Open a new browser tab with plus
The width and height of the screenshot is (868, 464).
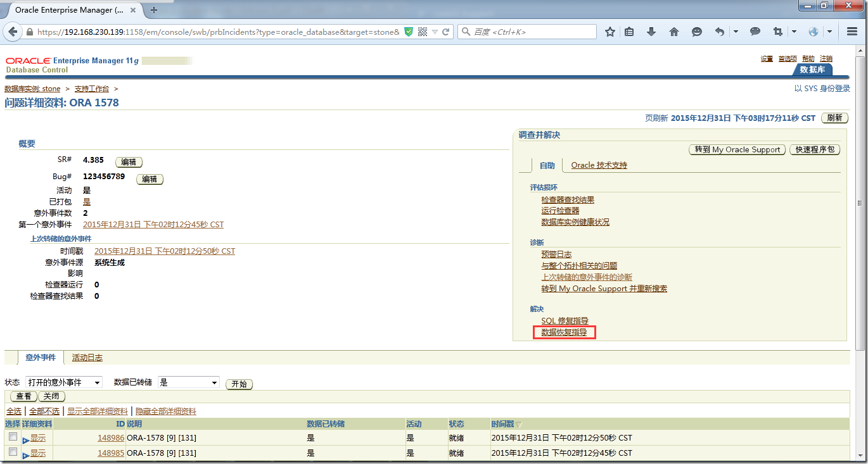[154, 9]
